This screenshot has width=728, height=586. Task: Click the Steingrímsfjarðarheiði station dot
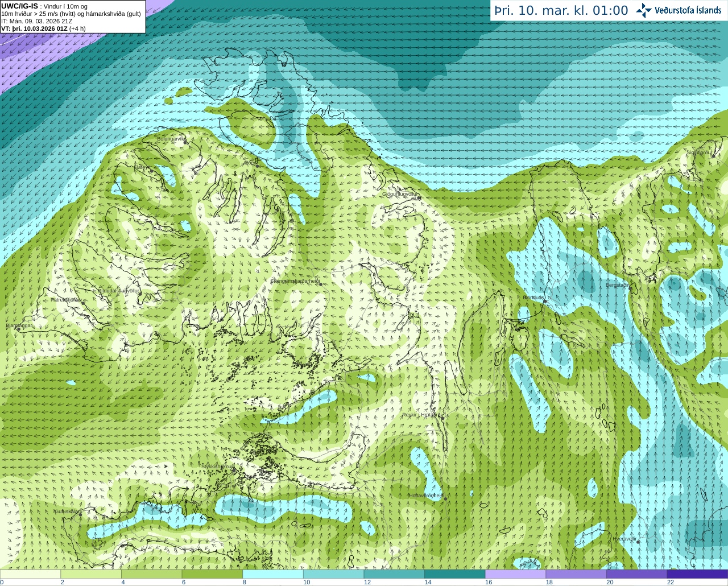pyautogui.click(x=321, y=284)
